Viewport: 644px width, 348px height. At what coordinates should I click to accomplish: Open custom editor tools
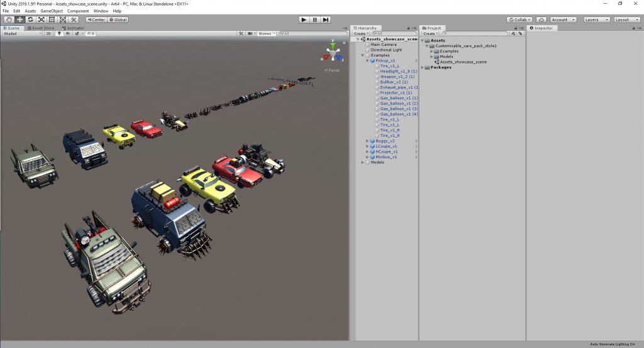[x=74, y=19]
